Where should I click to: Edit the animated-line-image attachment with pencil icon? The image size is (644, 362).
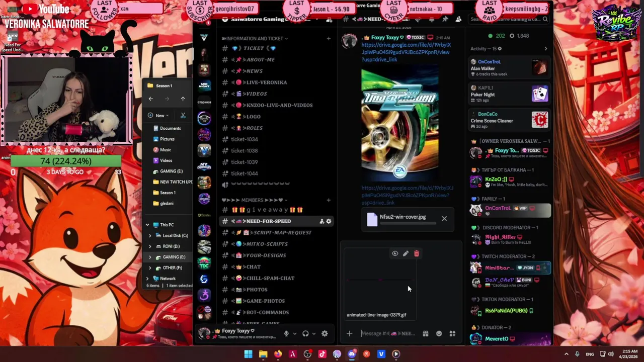[406, 253]
